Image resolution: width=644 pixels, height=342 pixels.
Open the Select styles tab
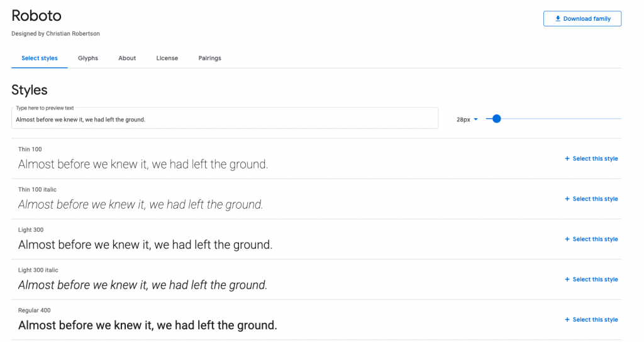point(40,58)
